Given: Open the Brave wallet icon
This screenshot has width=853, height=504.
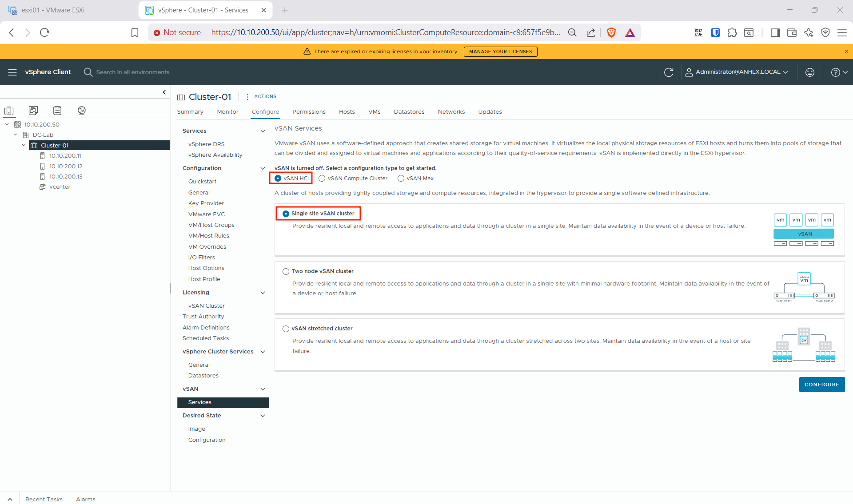Looking at the screenshot, I should pyautogui.click(x=792, y=32).
